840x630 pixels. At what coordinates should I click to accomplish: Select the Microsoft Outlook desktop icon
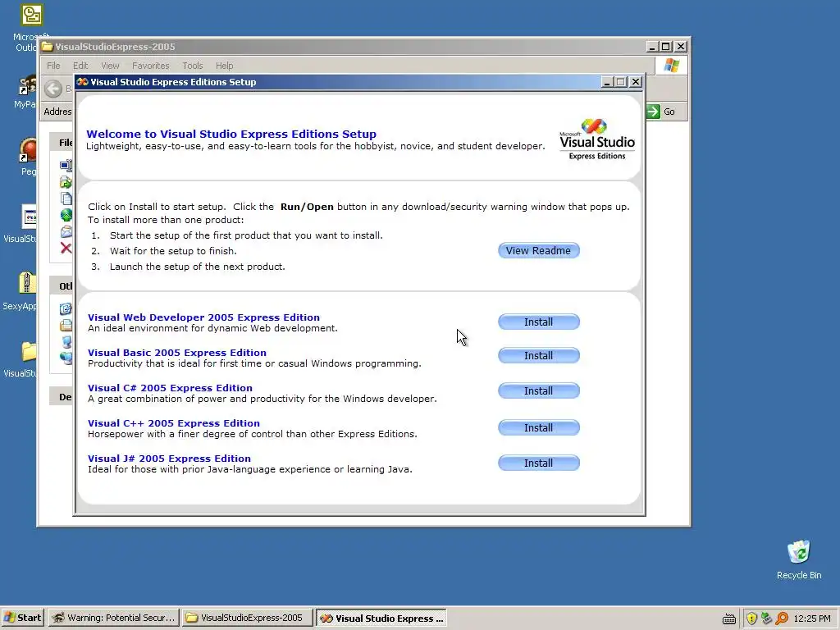pos(32,15)
